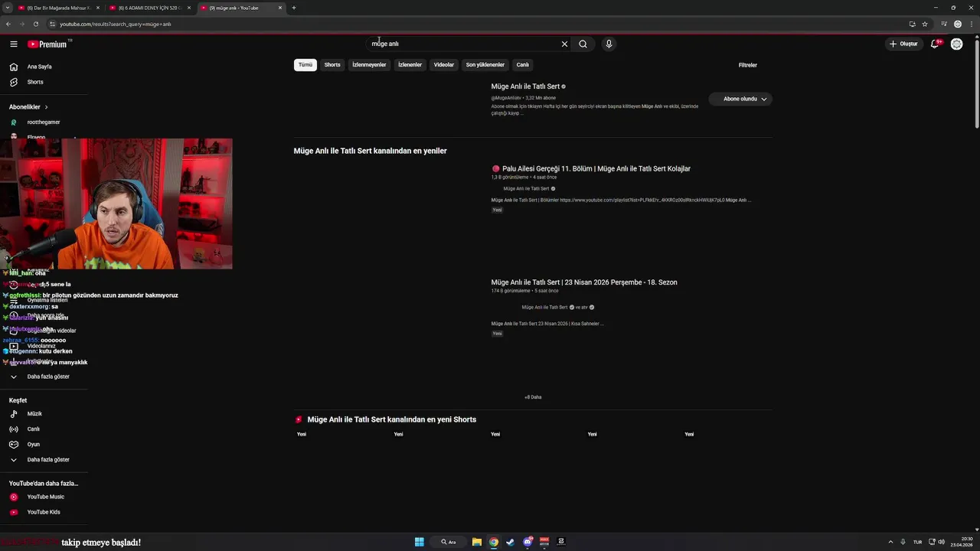This screenshot has height=551, width=980.
Task: Open the Abone olundu subscription dropdown
Action: click(740, 99)
